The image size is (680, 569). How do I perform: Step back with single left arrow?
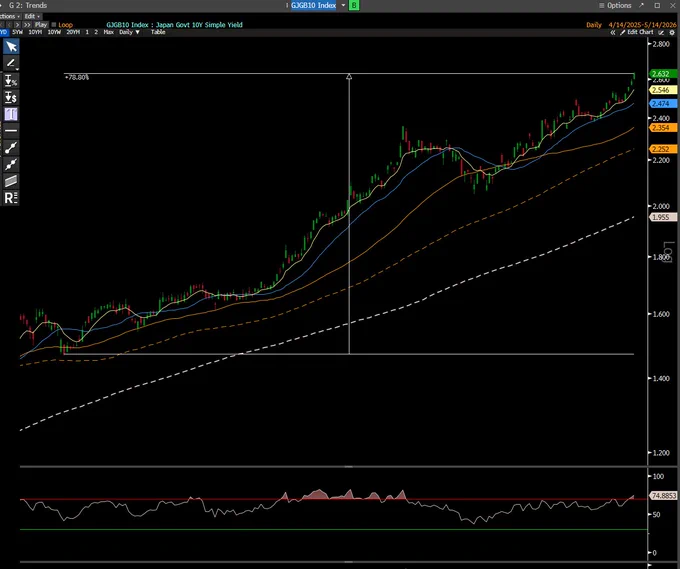point(8,25)
